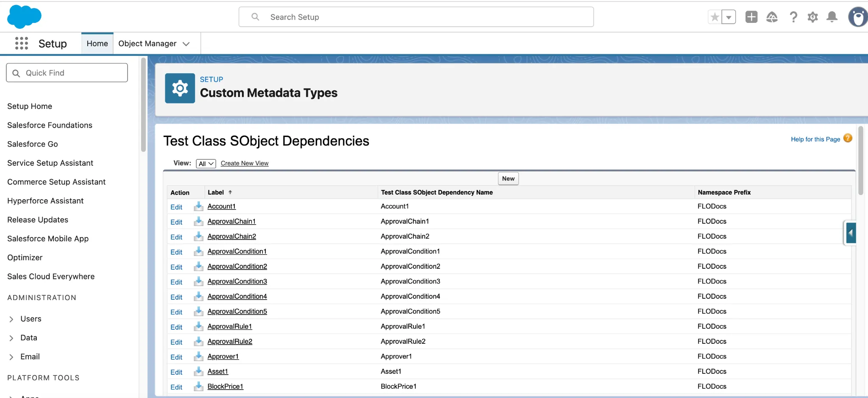Click the download icon beside Account1

198,207
